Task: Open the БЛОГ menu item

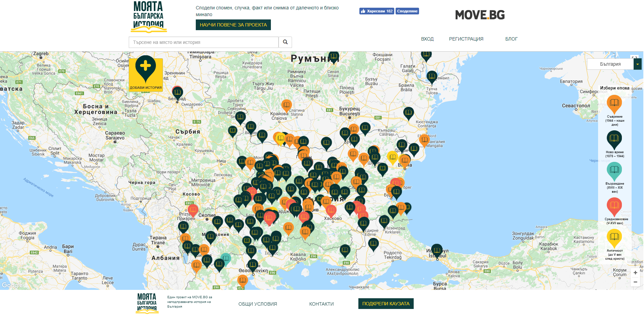Action: click(x=512, y=39)
